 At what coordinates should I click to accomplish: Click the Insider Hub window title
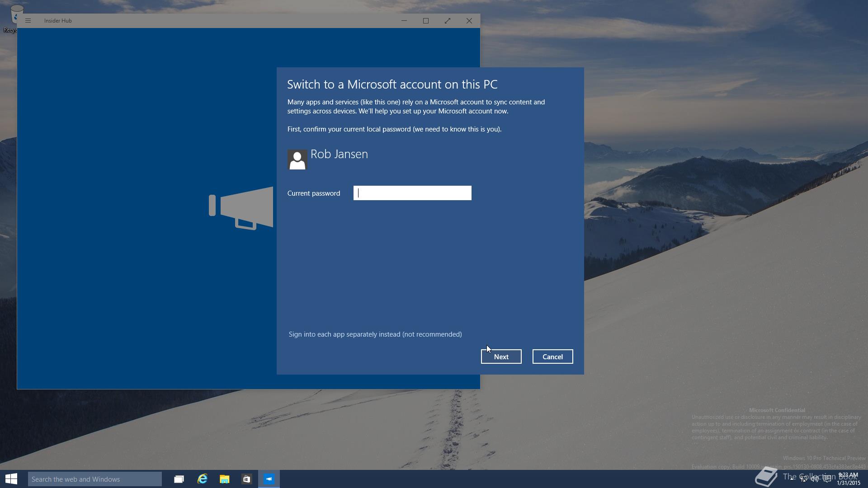point(58,21)
